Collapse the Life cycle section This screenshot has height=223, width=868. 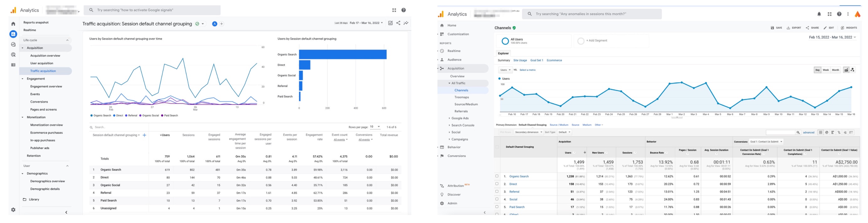click(x=67, y=40)
